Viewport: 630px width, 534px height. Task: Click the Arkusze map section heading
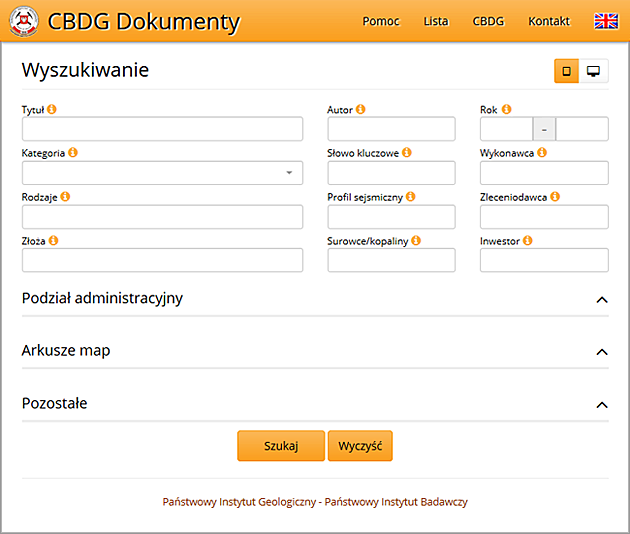coord(66,351)
